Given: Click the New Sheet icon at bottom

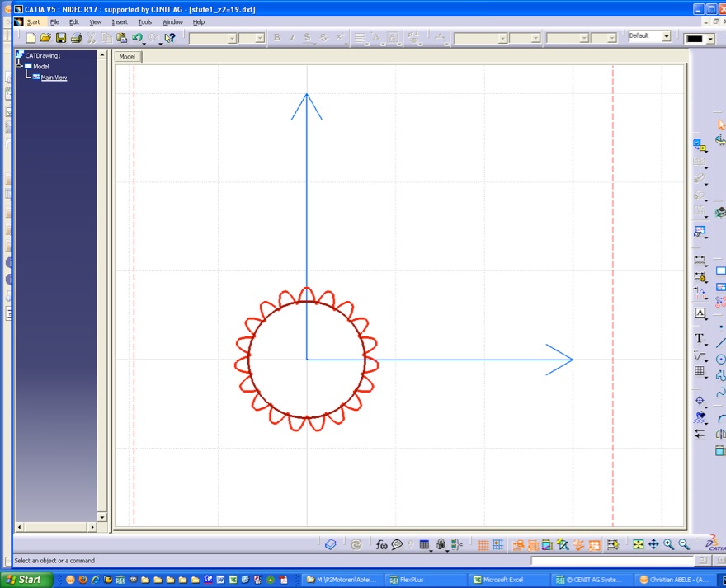Looking at the screenshot, I should pyautogui.click(x=330, y=545).
